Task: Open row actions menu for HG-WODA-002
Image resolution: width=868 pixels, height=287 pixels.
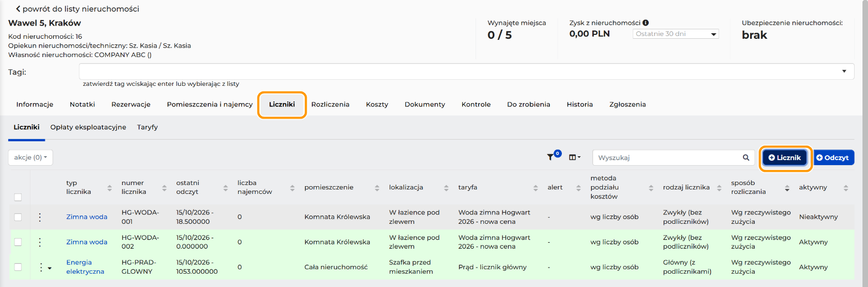Action: pos(39,242)
